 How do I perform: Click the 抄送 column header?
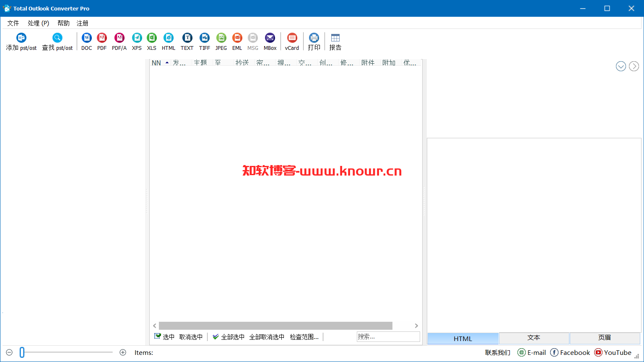(244, 63)
